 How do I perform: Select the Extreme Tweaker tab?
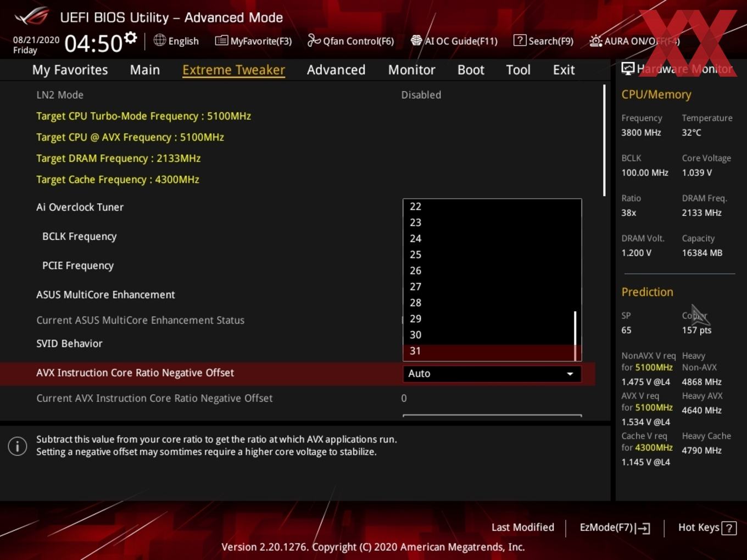pyautogui.click(x=233, y=70)
